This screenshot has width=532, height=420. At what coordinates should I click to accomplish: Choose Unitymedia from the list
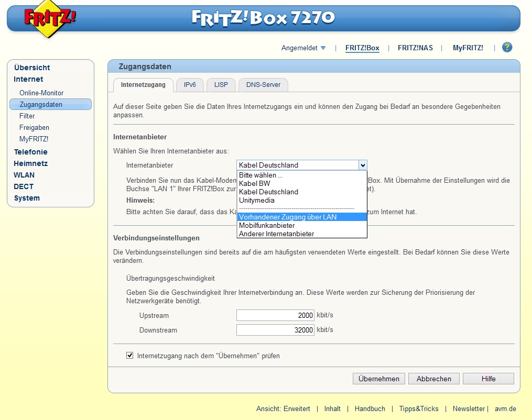[301, 201]
